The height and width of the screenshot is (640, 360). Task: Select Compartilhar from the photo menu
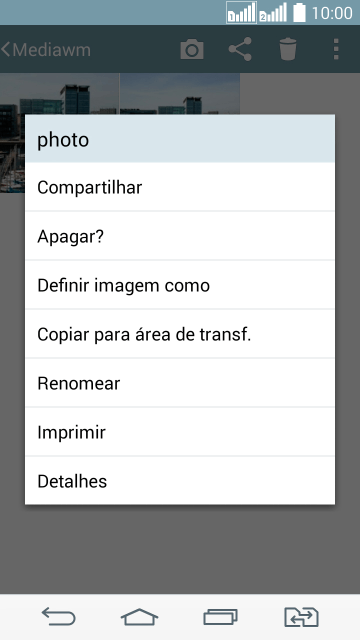point(180,187)
